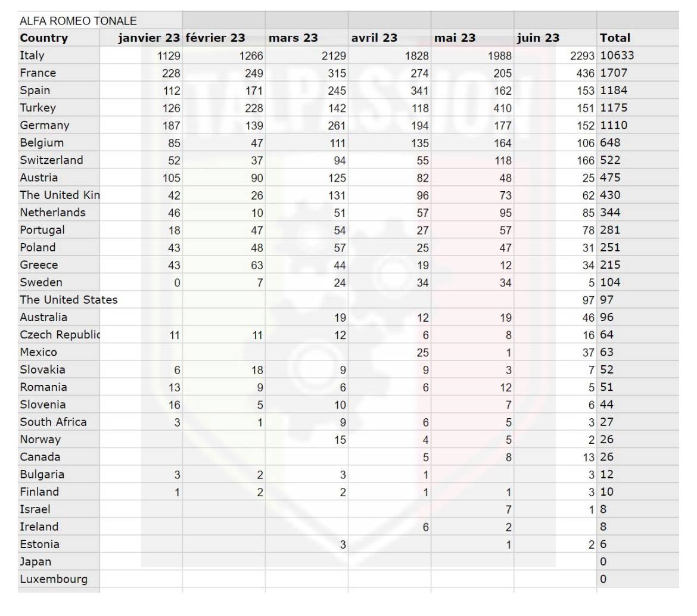This screenshot has height=616, width=697.
Task: Select the Total column header
Action: 638,38
